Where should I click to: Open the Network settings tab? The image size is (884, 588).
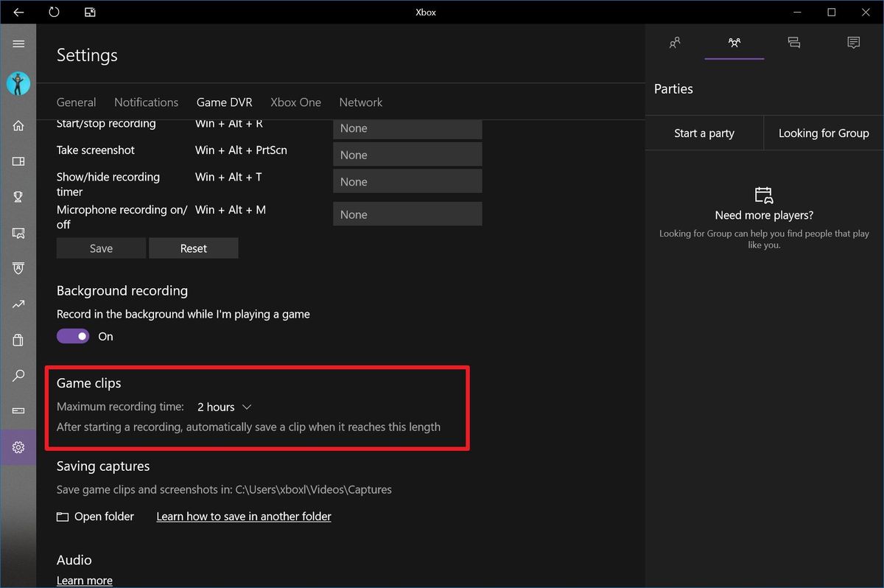pos(360,102)
